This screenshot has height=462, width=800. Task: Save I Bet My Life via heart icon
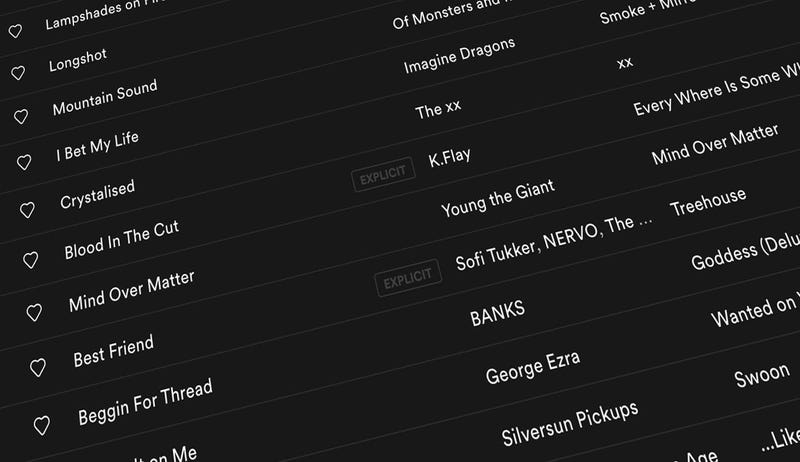click(24, 162)
